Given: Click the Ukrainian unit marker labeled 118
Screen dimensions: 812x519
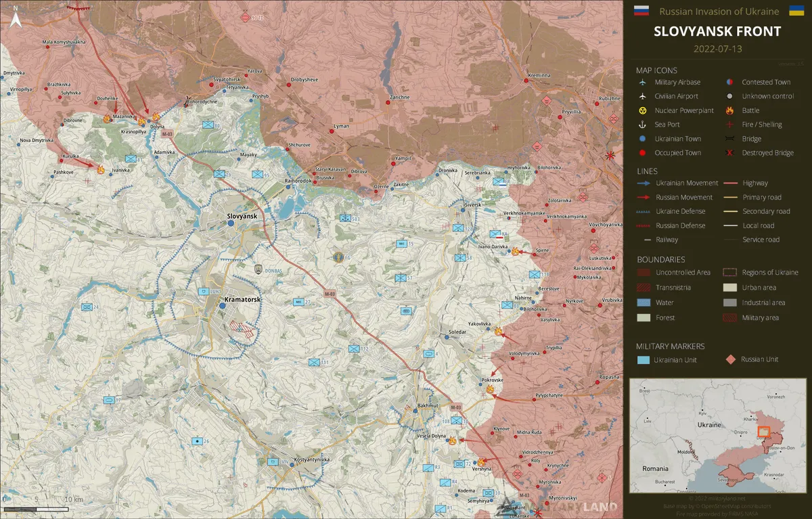Looking at the screenshot, I should point(535,274).
